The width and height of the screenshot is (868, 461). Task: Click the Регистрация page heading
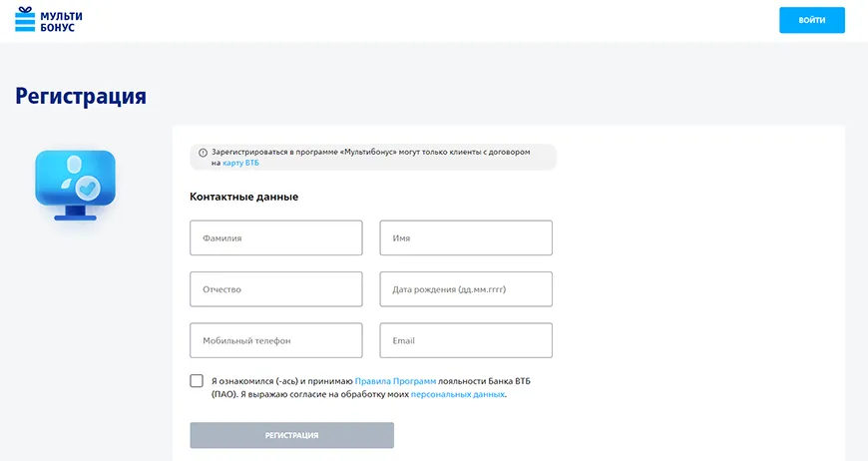tap(81, 97)
